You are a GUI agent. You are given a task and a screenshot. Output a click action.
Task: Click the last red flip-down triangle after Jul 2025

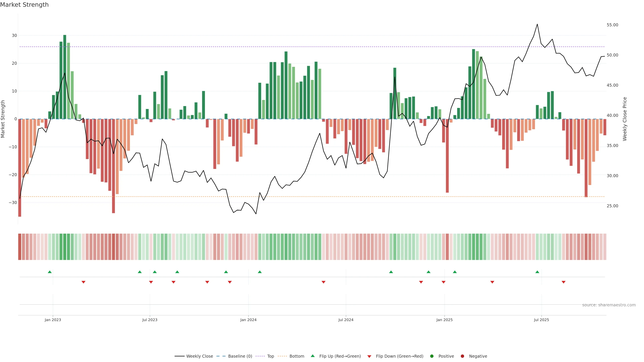(563, 282)
